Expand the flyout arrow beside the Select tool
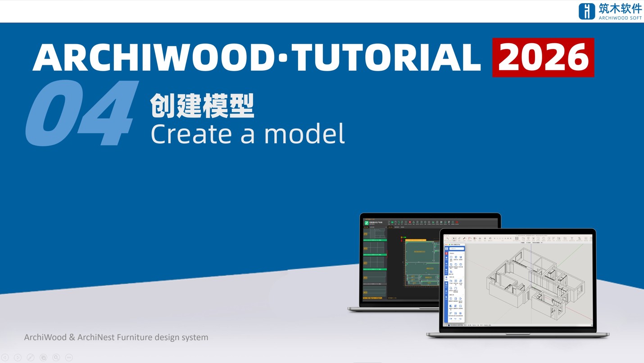This screenshot has width=644, height=363. pos(456,238)
